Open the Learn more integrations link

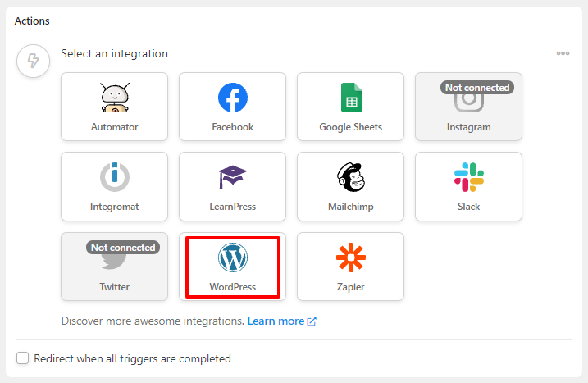tap(276, 321)
